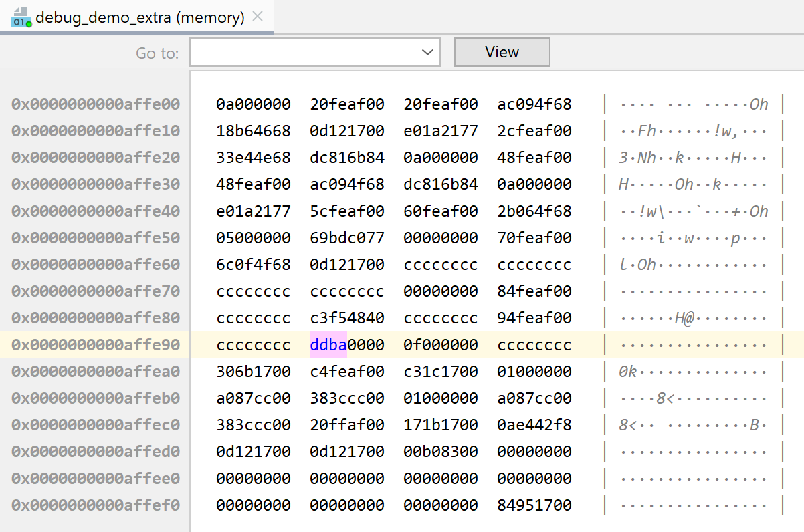Click hex value 6c0f4f68
Image resolution: width=804 pixels, height=532 pixels.
pos(254,265)
